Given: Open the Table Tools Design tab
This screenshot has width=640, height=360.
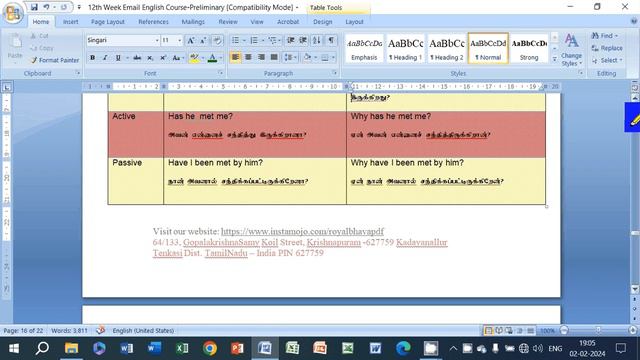Looking at the screenshot, I should 322,22.
